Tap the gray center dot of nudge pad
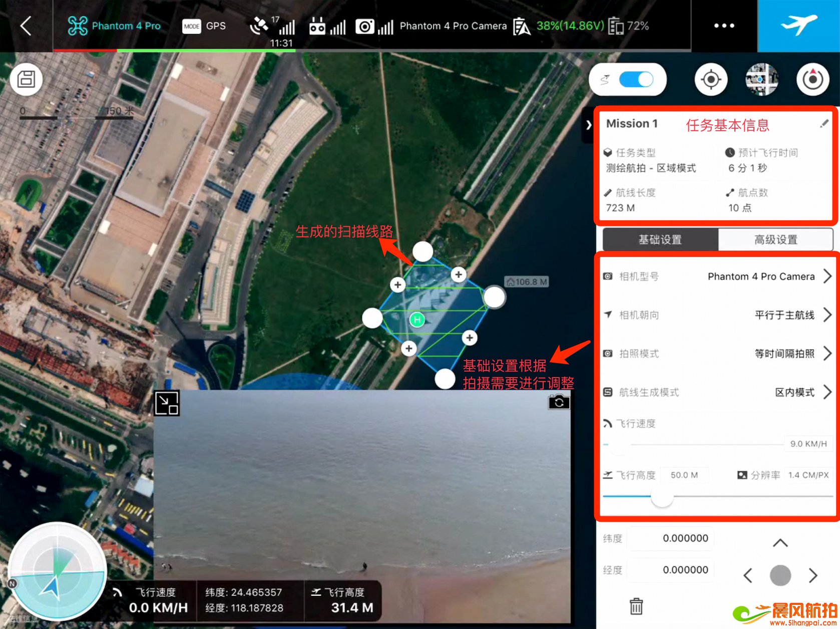The image size is (840, 629). [780, 575]
